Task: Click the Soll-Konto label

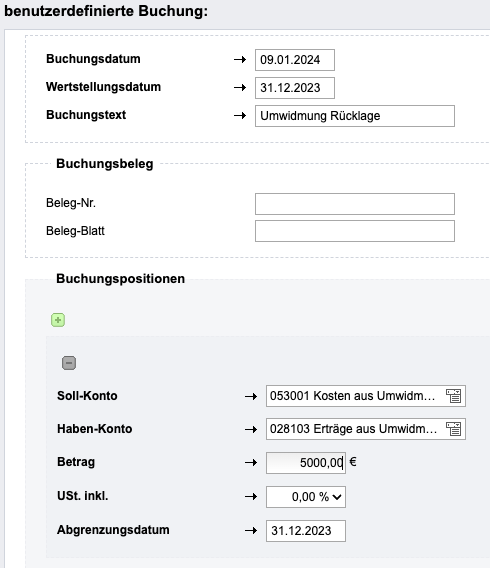Action: [87, 396]
